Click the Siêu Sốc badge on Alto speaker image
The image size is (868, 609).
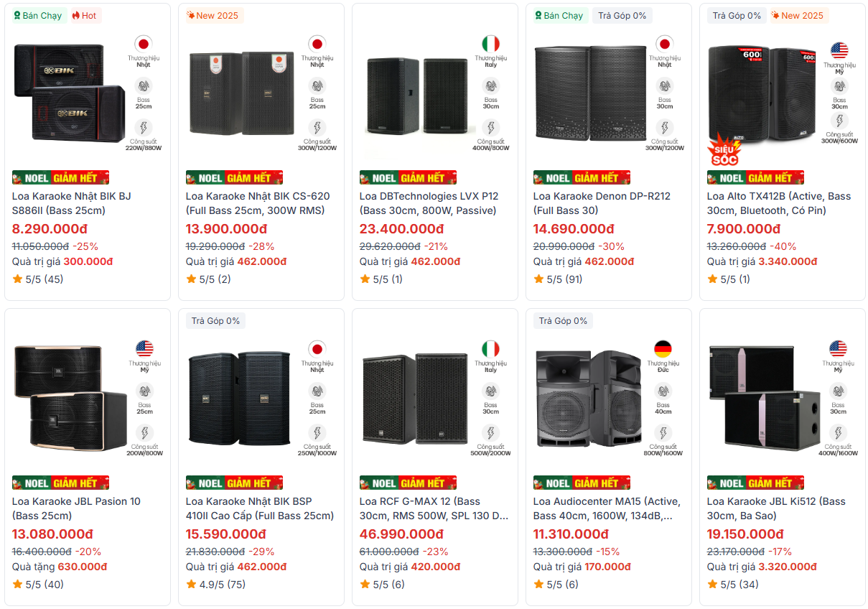[724, 152]
